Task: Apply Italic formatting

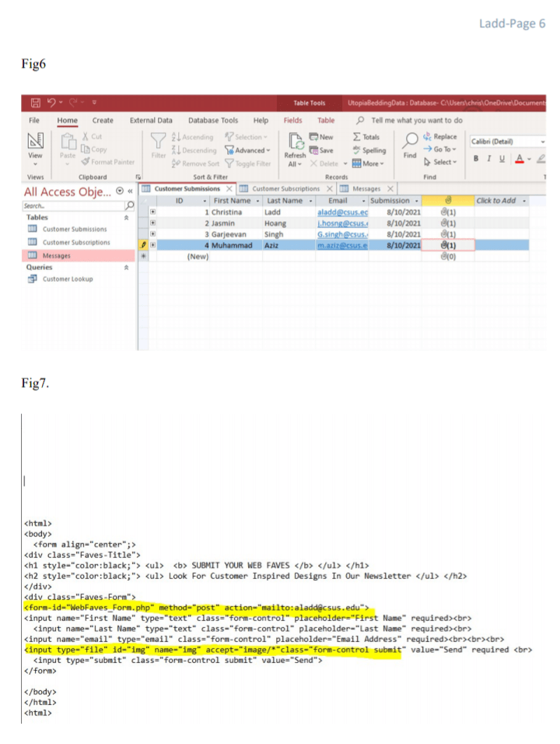Action: [488, 158]
